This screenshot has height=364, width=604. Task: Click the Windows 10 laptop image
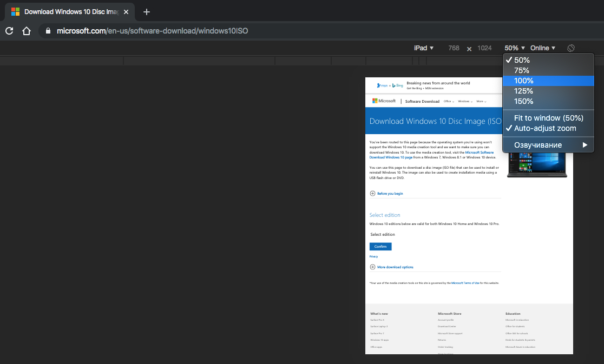pyautogui.click(x=537, y=165)
